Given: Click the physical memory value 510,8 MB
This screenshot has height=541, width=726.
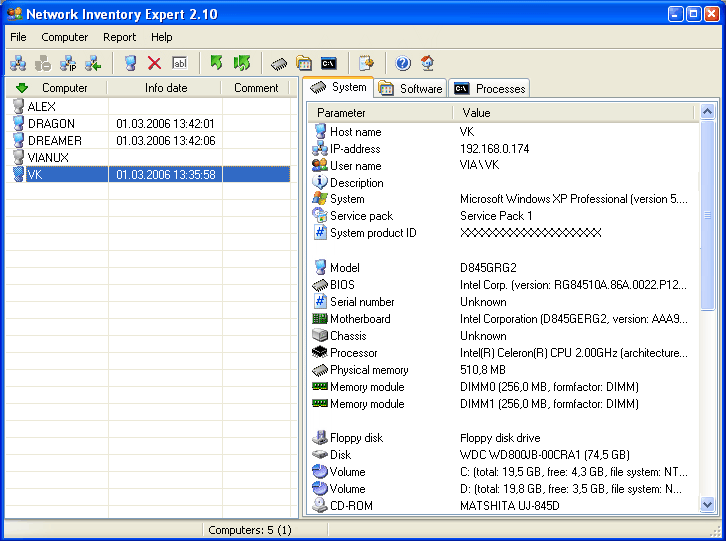Looking at the screenshot, I should 482,370.
